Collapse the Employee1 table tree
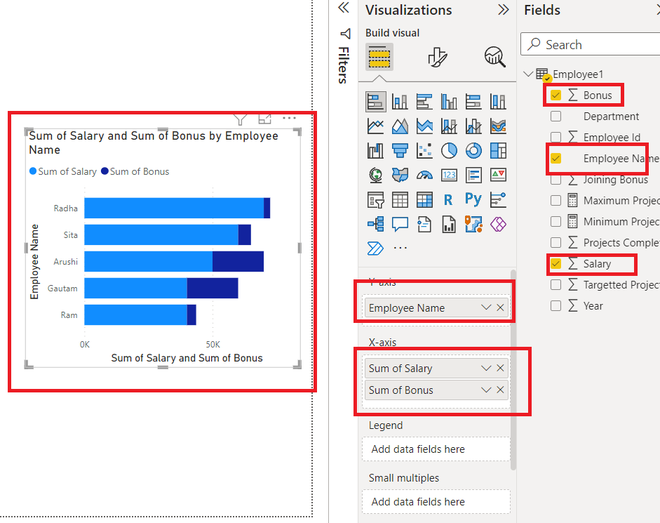The width and height of the screenshot is (660, 523). click(x=528, y=74)
